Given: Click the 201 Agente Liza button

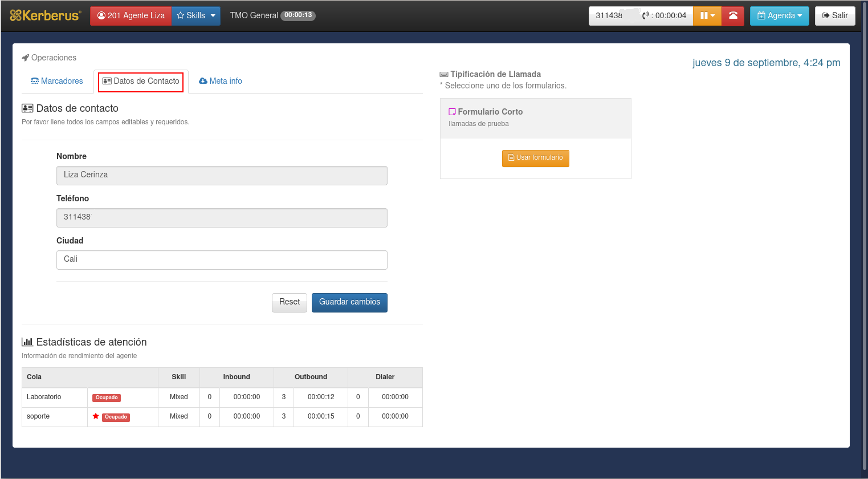Looking at the screenshot, I should (131, 15).
